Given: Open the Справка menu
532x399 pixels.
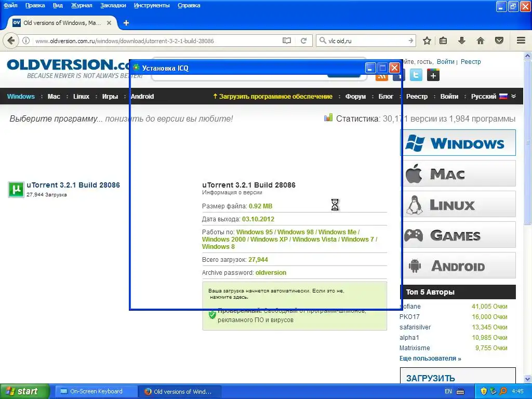Looking at the screenshot, I should [189, 5].
